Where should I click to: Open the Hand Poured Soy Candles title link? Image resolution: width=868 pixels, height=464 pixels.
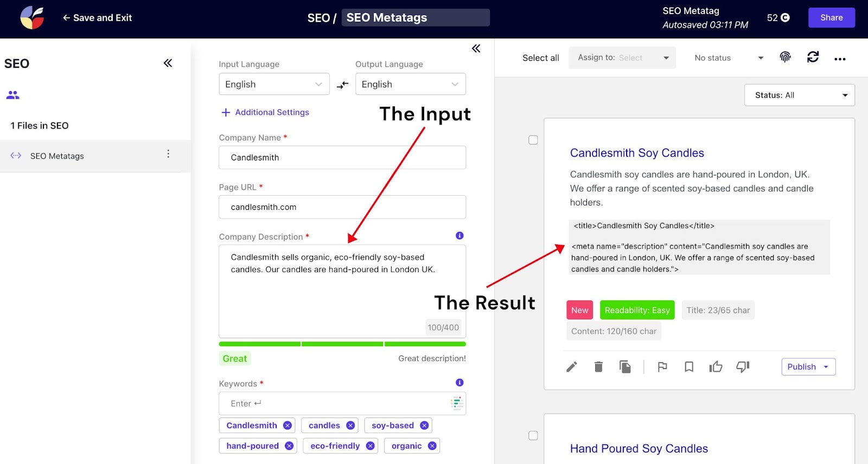639,448
